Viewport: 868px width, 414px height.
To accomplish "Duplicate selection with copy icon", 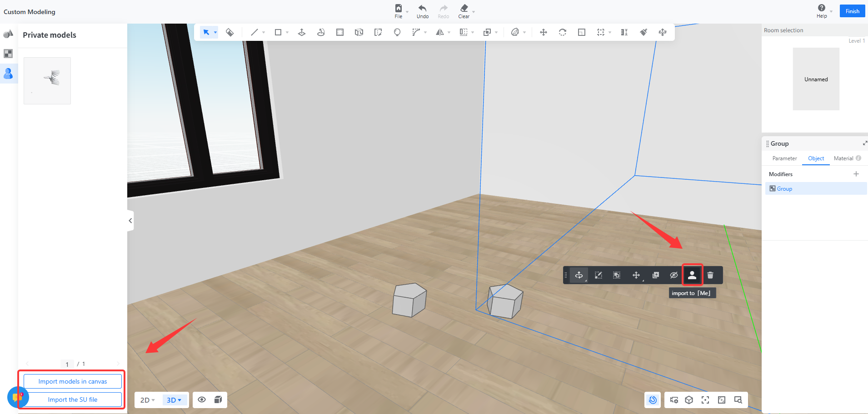I will click(x=656, y=275).
